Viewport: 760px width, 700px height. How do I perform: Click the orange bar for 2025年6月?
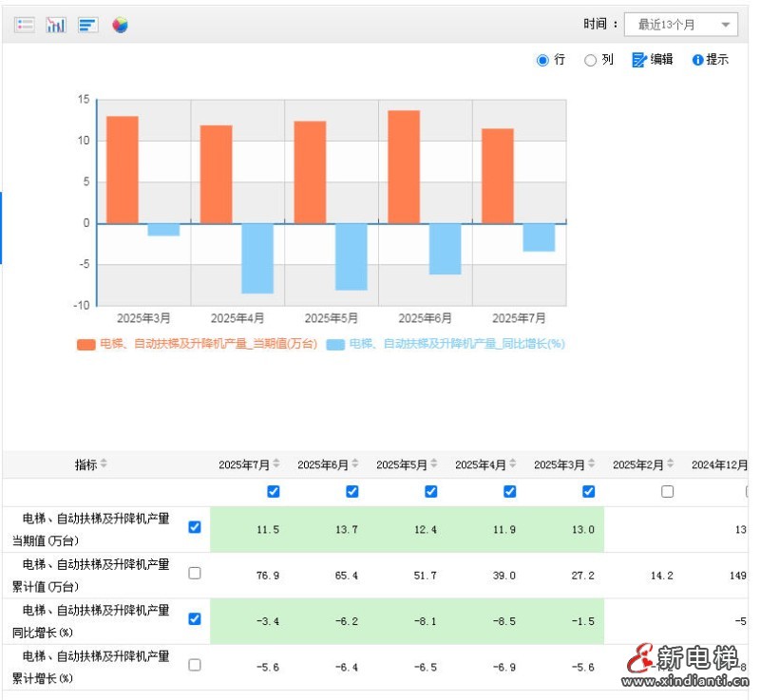(x=403, y=166)
